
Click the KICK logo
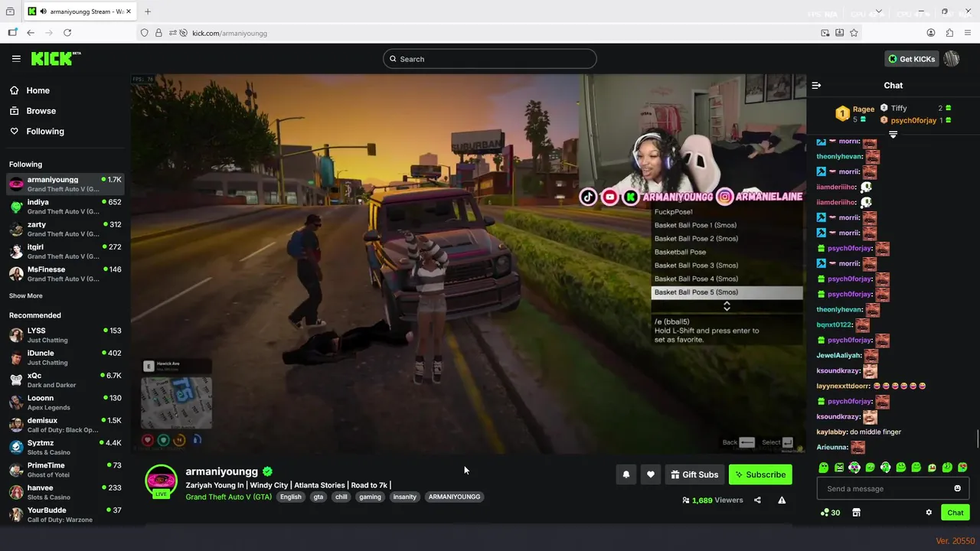point(55,58)
